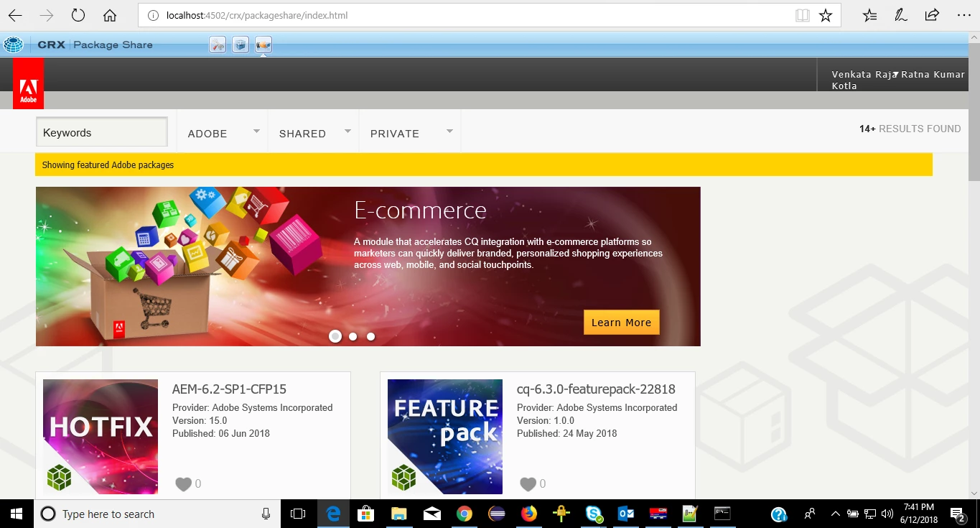Click site information icon in address bar

pyautogui.click(x=153, y=15)
